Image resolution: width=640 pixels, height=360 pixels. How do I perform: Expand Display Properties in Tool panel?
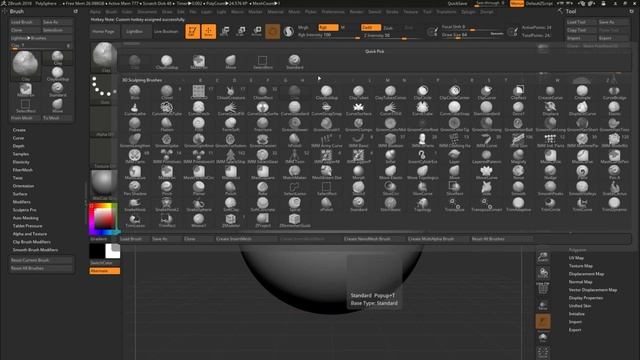tap(586, 298)
